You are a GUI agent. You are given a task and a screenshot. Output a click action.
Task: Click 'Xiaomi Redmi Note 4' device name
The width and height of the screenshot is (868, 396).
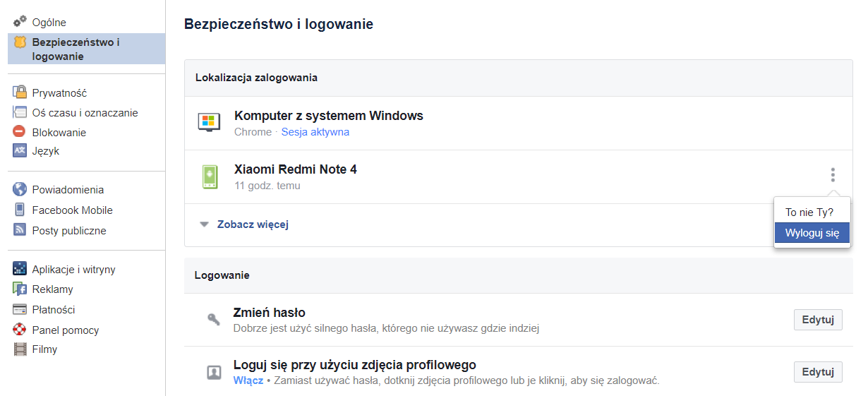(296, 169)
